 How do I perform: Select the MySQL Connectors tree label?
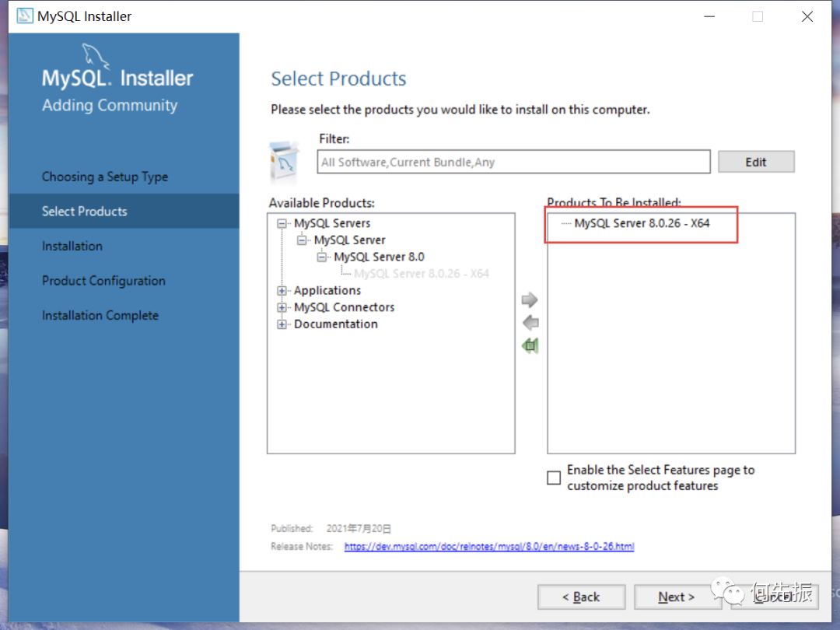[x=344, y=307]
